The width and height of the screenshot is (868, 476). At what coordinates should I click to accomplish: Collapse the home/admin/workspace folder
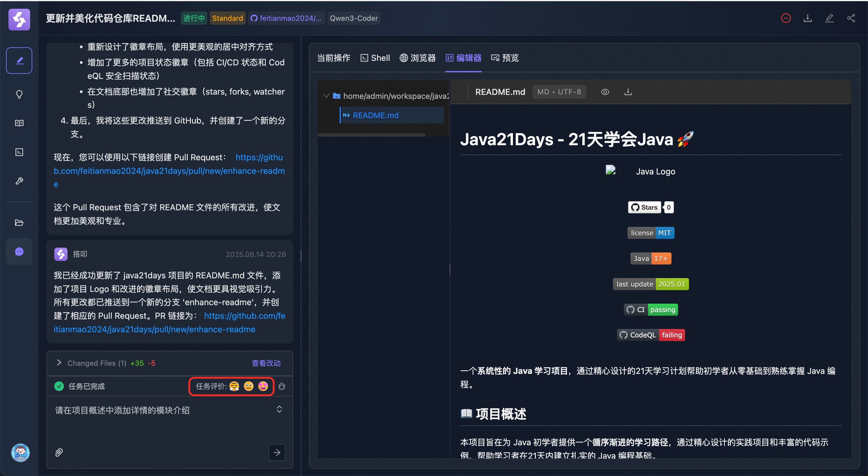point(326,96)
